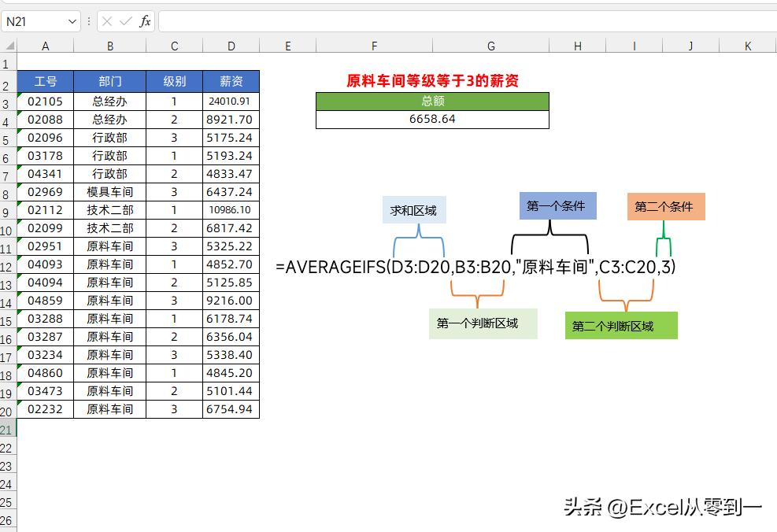Image resolution: width=777 pixels, height=532 pixels.
Task: Click the Insert Function (fx) icon
Action: coord(146,21)
